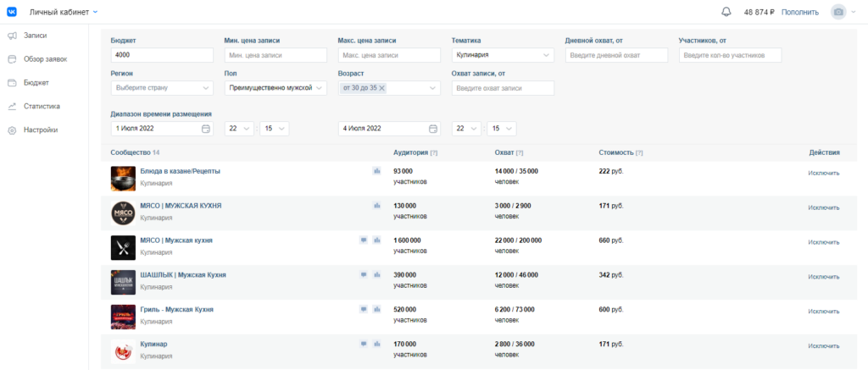Open Статистика in sidebar

[x=42, y=107]
